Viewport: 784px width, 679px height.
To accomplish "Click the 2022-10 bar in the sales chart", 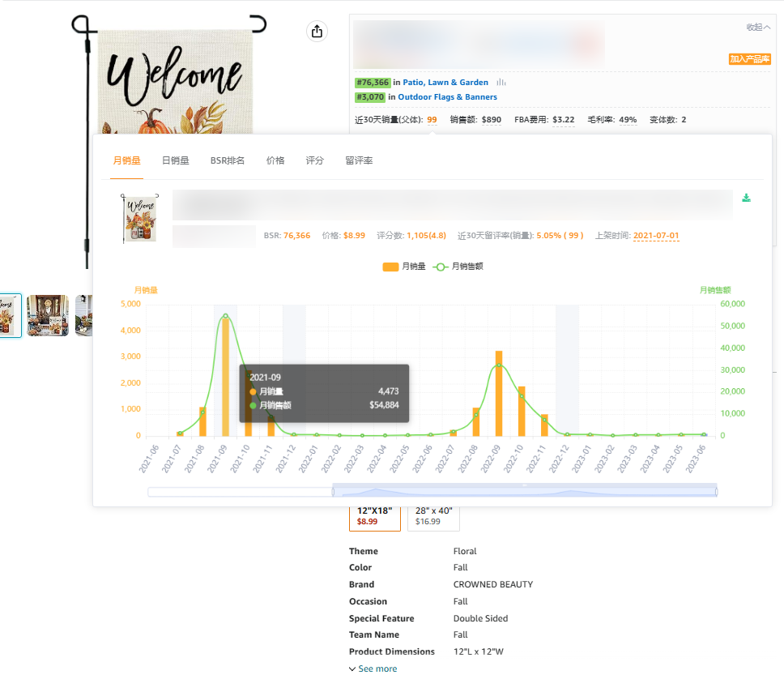I will 522,411.
